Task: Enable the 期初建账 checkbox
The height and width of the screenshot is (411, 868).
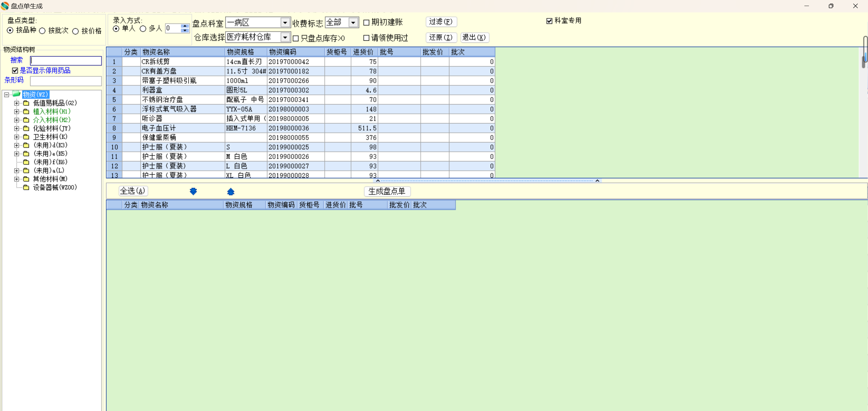Action: [366, 23]
